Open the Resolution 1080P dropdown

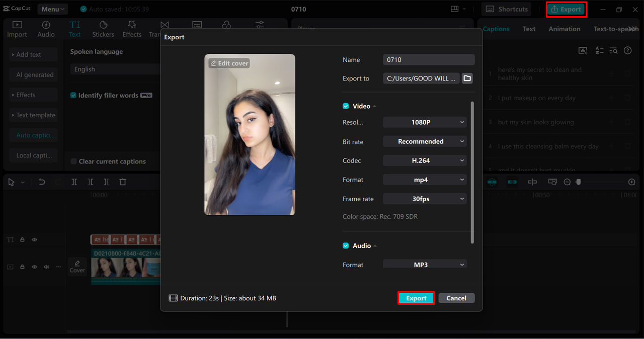coord(425,122)
